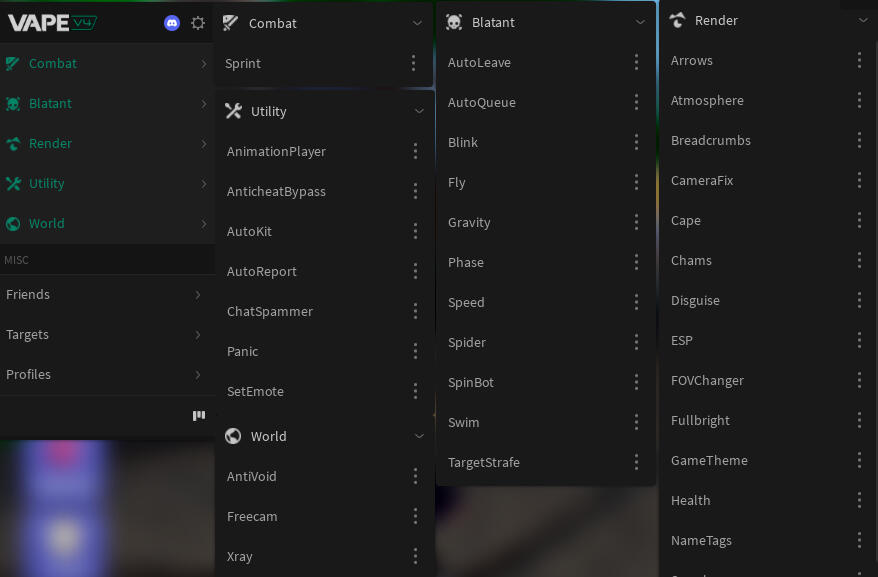Open options dots for SpinBot
Image resolution: width=878 pixels, height=577 pixels.
pos(636,382)
